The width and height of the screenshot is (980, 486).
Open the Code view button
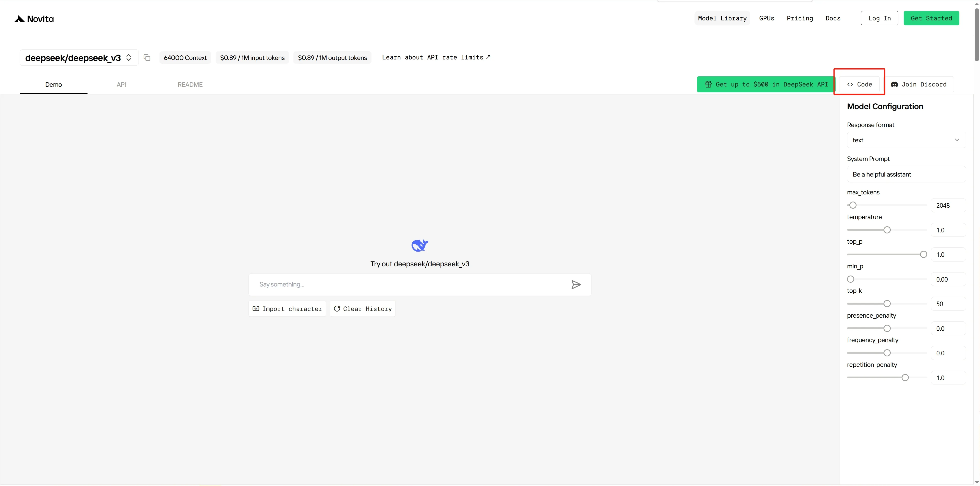click(x=859, y=84)
